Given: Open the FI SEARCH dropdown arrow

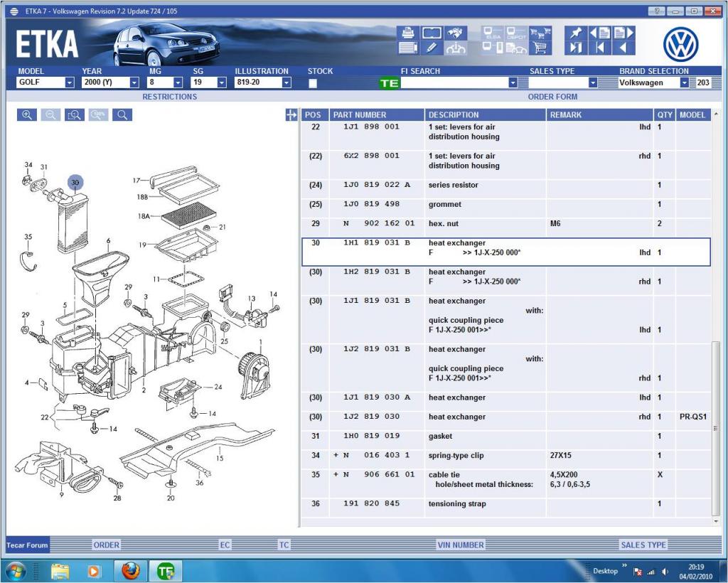Looking at the screenshot, I should click(x=513, y=82).
